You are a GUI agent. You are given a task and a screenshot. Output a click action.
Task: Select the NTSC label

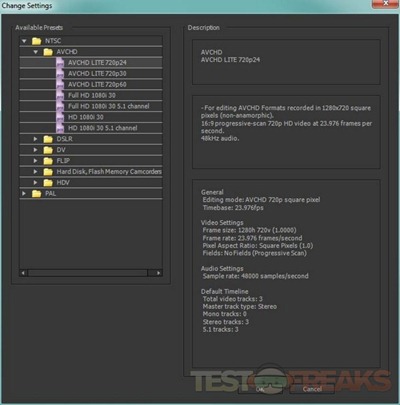pyautogui.click(x=53, y=41)
